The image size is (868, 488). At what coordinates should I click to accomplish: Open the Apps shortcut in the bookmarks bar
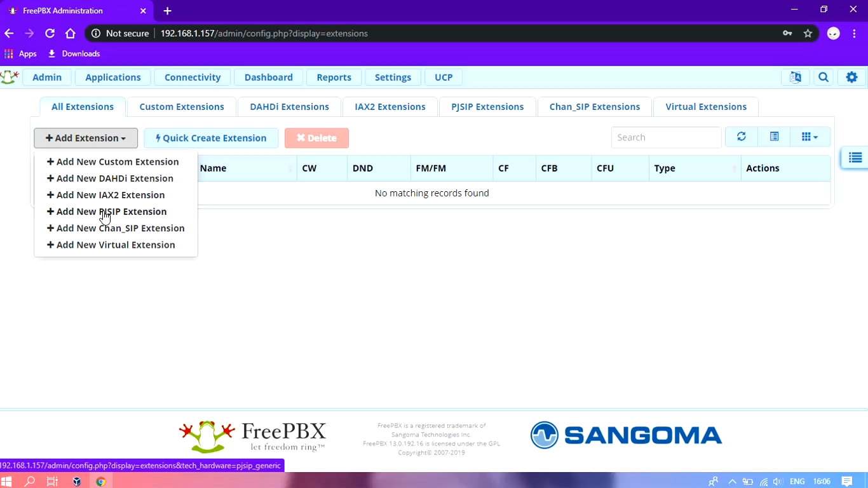(21, 54)
